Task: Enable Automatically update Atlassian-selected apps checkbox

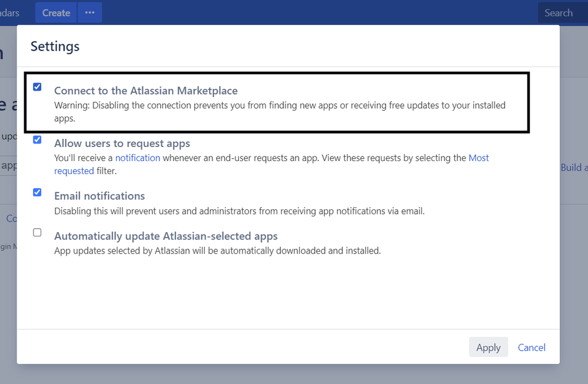Action: (x=37, y=232)
